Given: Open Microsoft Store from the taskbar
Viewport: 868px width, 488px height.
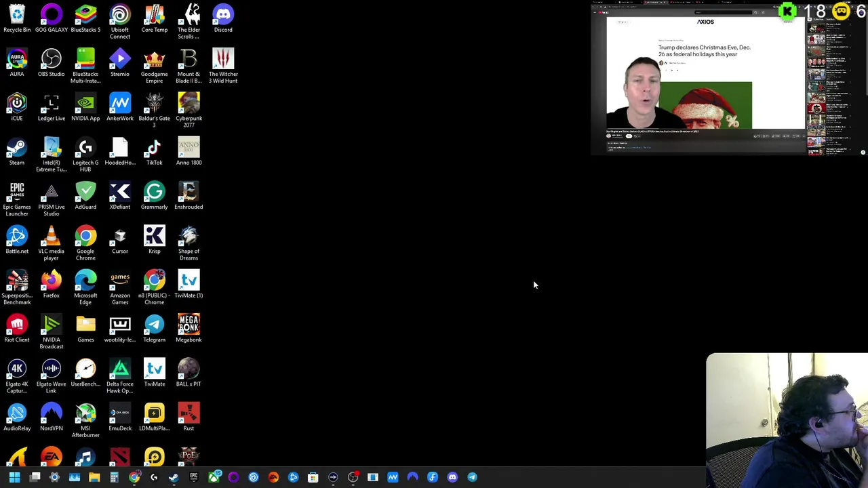Looking at the screenshot, I should point(313,477).
